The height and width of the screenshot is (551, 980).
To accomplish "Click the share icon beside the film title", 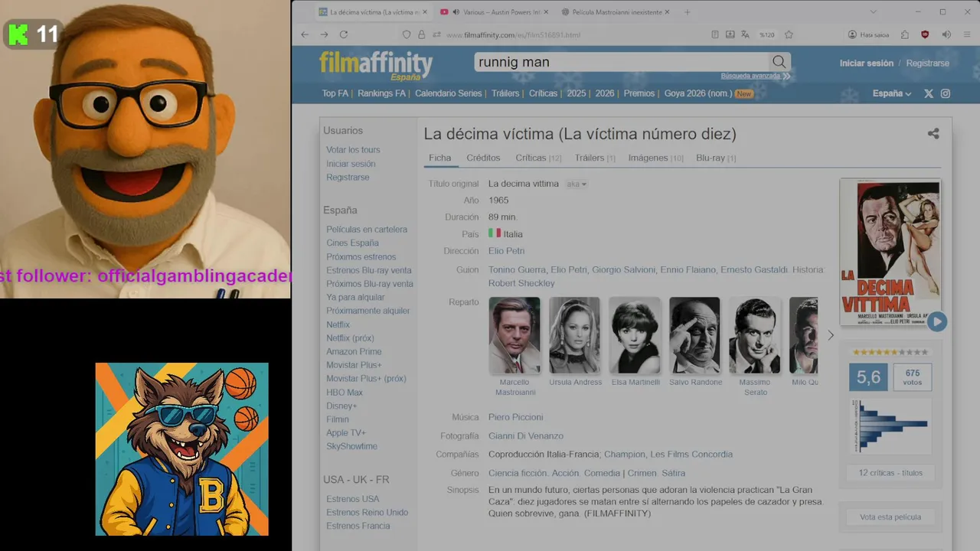I will pyautogui.click(x=933, y=133).
